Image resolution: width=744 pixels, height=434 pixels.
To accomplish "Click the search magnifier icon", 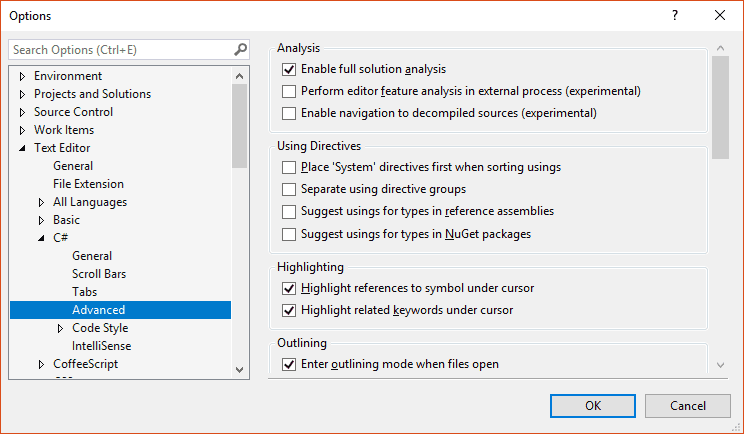I will [x=241, y=49].
